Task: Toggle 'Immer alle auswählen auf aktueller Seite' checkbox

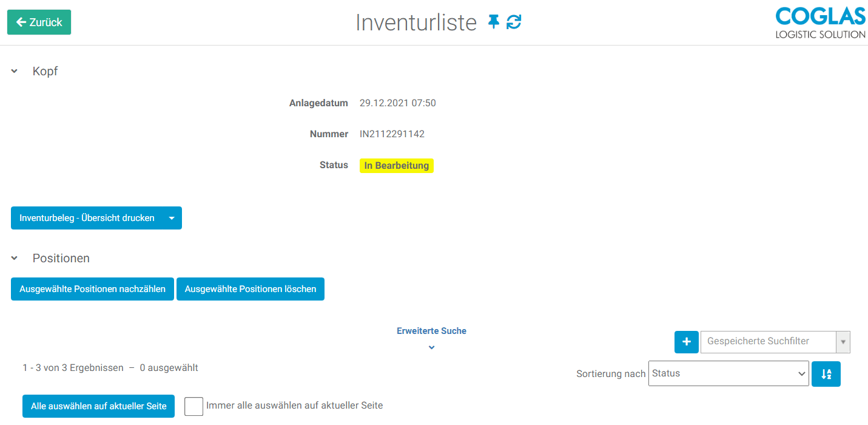Action: pos(193,406)
